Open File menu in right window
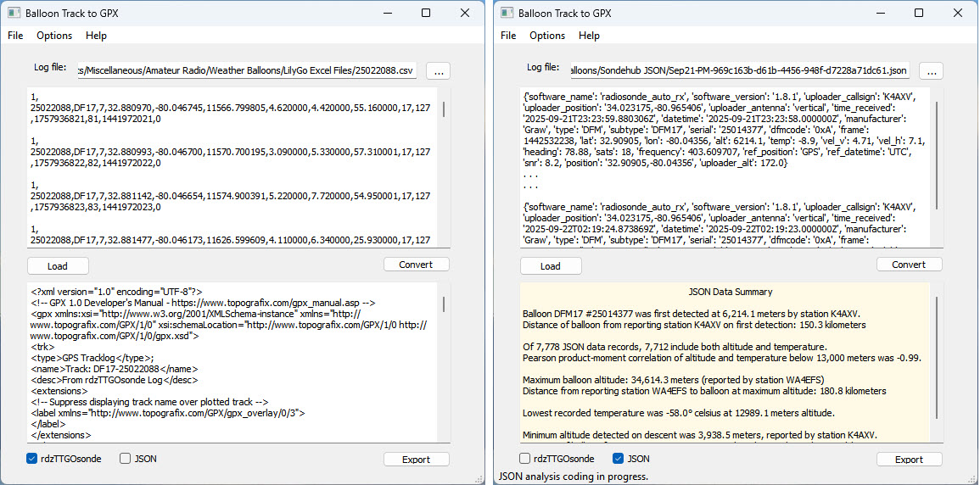Viewport: 980px width, 485px height. (508, 36)
